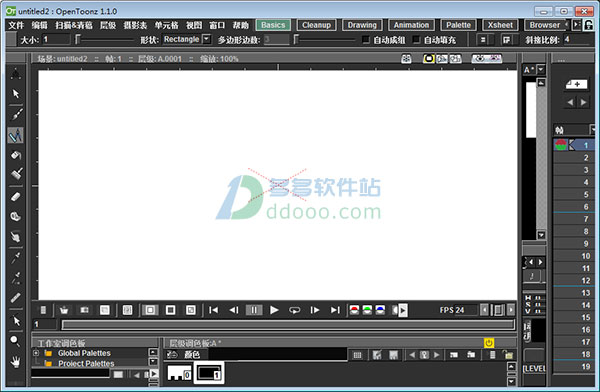Viewport: 600px width, 392px height.
Task: Select the Hand pan tool
Action: click(x=16, y=361)
